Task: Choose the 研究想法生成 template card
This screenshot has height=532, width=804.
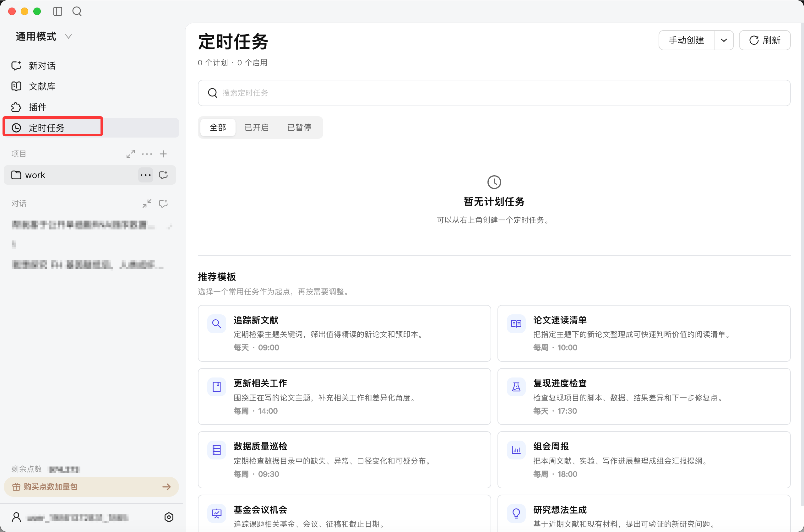Action: click(644, 513)
